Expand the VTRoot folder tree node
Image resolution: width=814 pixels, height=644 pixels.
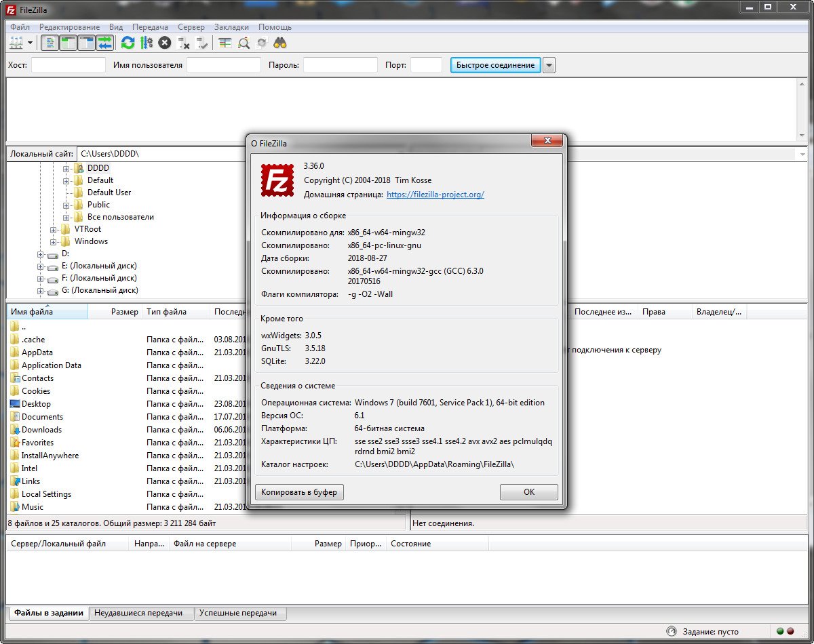coord(54,229)
